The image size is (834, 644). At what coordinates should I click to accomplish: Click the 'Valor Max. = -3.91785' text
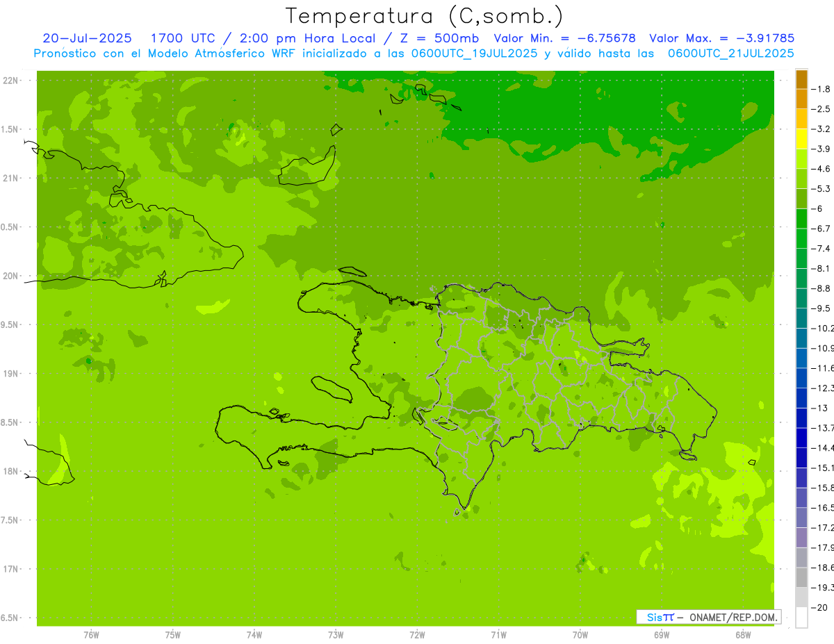pos(721,38)
